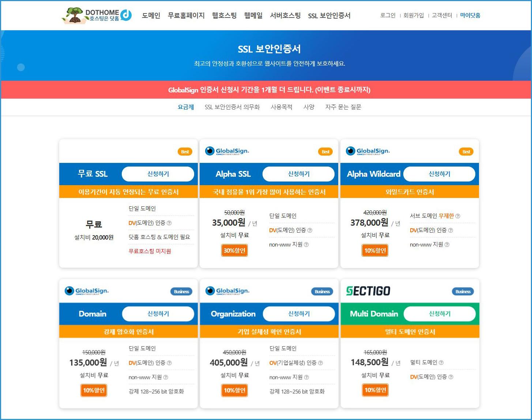Viewport: 532px width, 420px height.
Task: Apply for the 무료 SSL certificate
Action: pyautogui.click(x=158, y=174)
